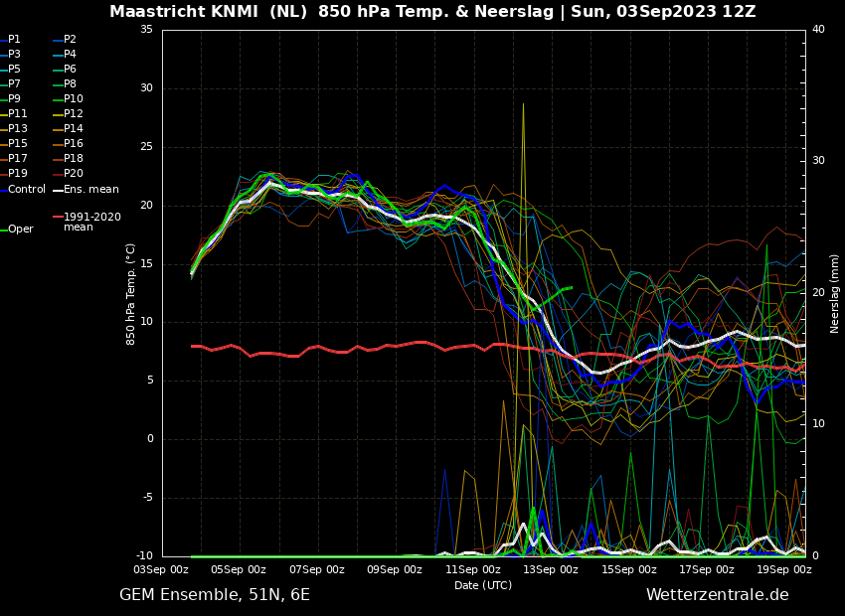
Task: Click the Neerslag (mm) axis label
Action: (835, 293)
